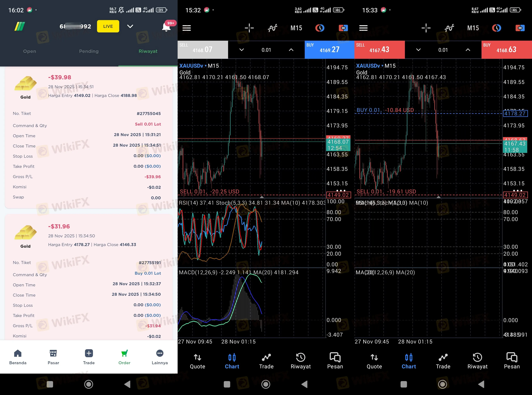Open hamburger menu in rightmost chart app
The image size is (532, 395).
[x=363, y=28]
